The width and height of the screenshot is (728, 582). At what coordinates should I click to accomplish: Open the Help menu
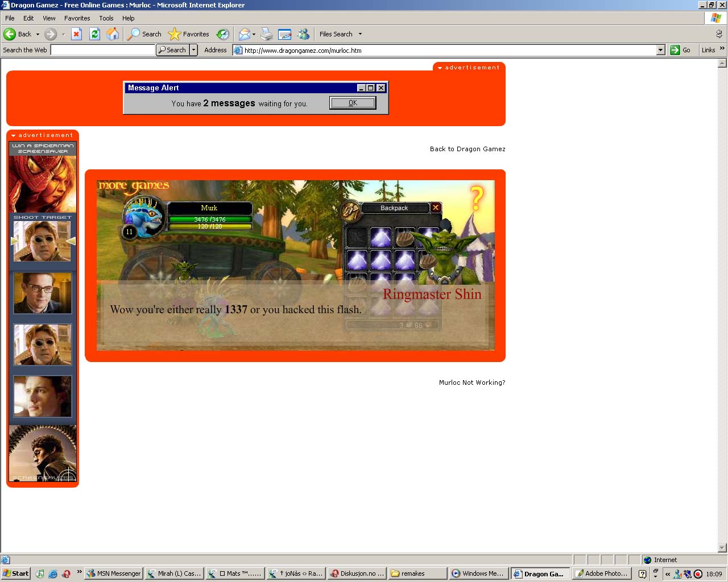(x=128, y=18)
